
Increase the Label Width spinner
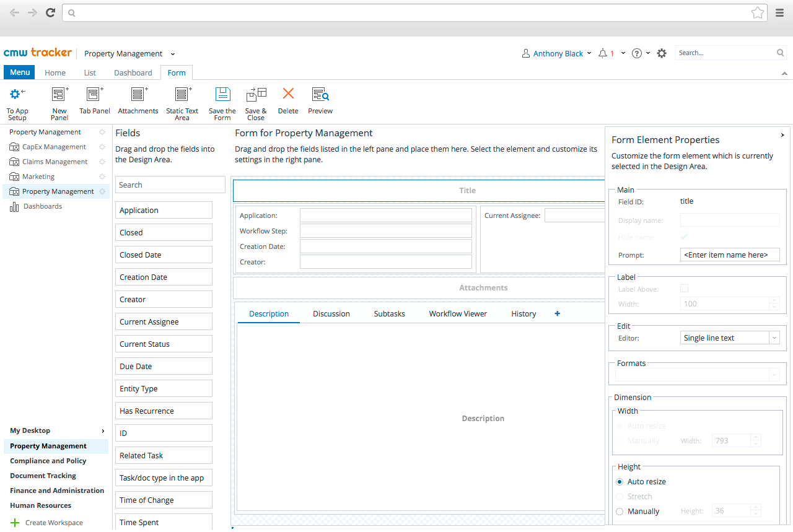(774, 300)
